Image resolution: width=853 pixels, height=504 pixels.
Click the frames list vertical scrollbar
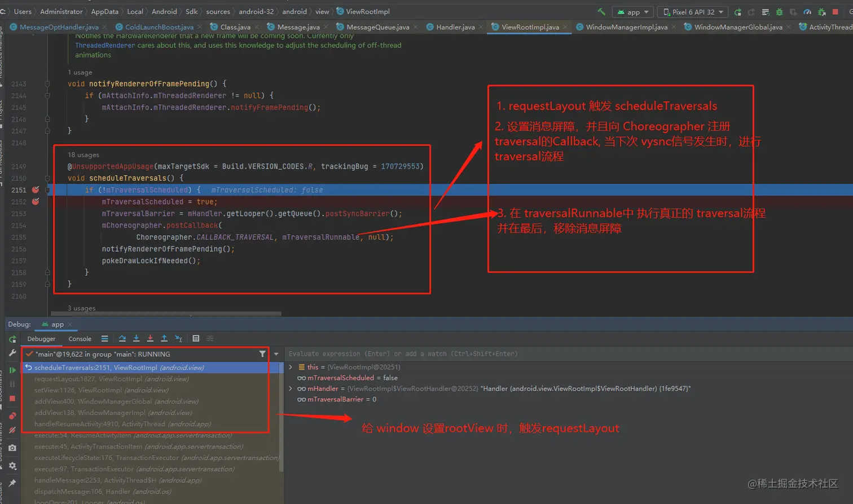(x=281, y=417)
